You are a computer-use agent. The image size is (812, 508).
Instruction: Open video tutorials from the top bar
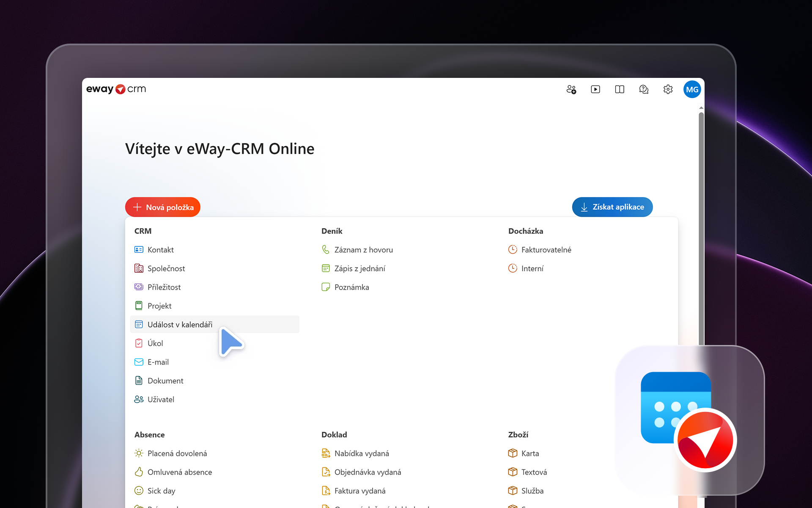[x=595, y=89]
